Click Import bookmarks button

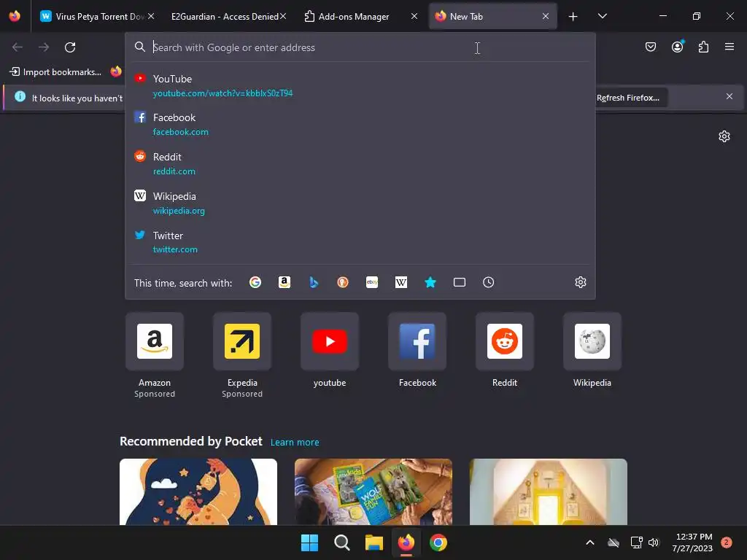click(55, 72)
